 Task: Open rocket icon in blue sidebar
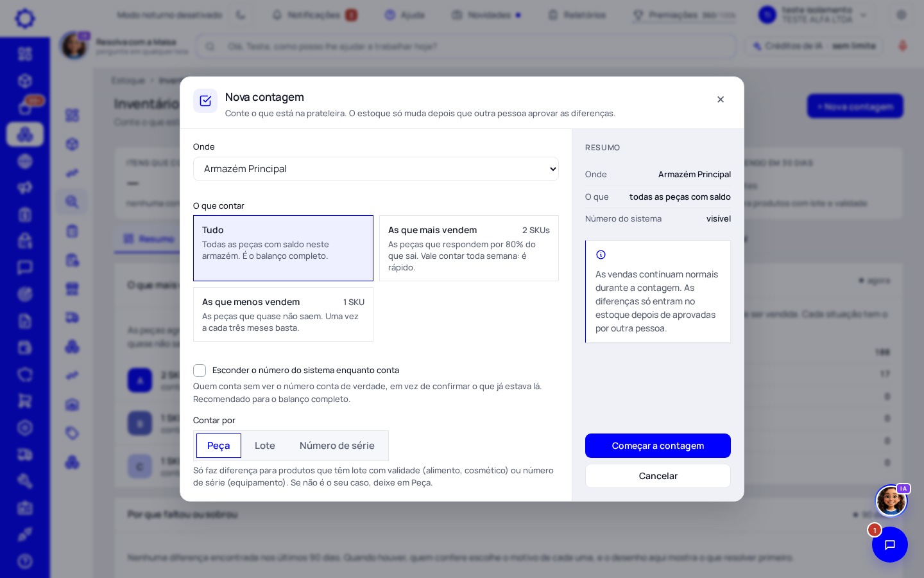pos(25,534)
